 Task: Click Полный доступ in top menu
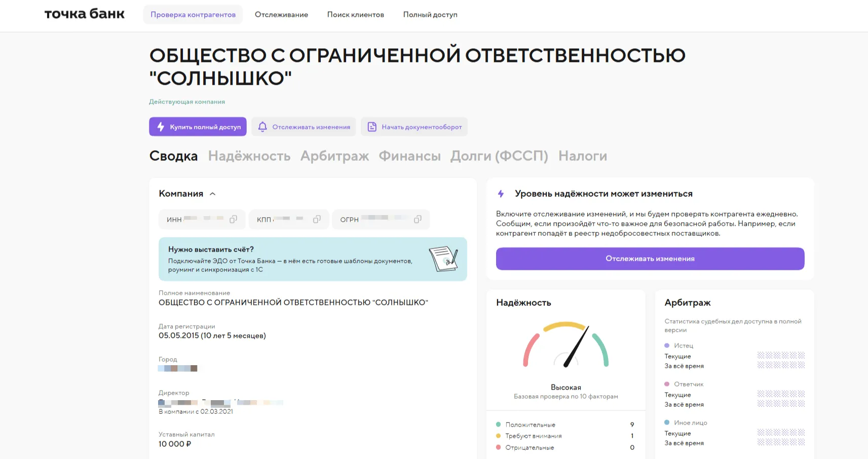[430, 15]
